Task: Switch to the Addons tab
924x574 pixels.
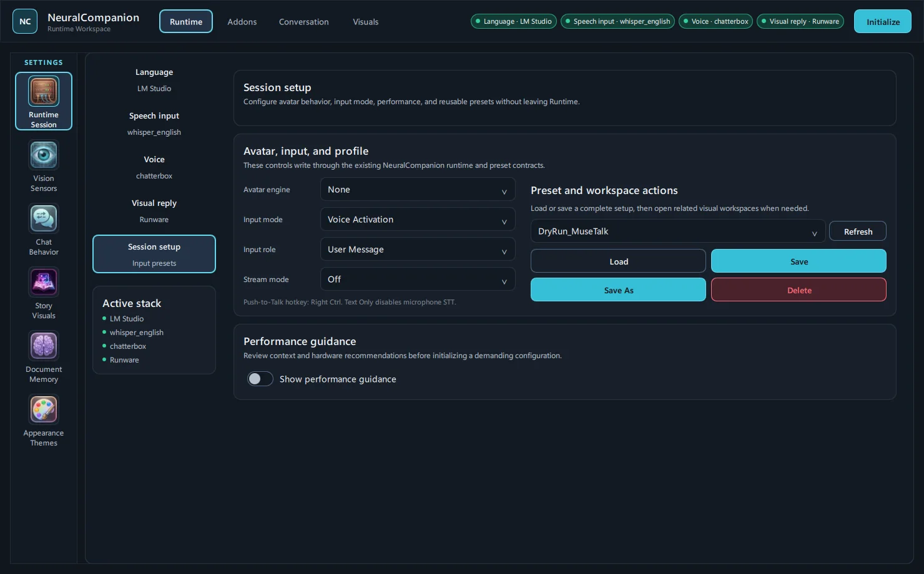Action: click(242, 22)
